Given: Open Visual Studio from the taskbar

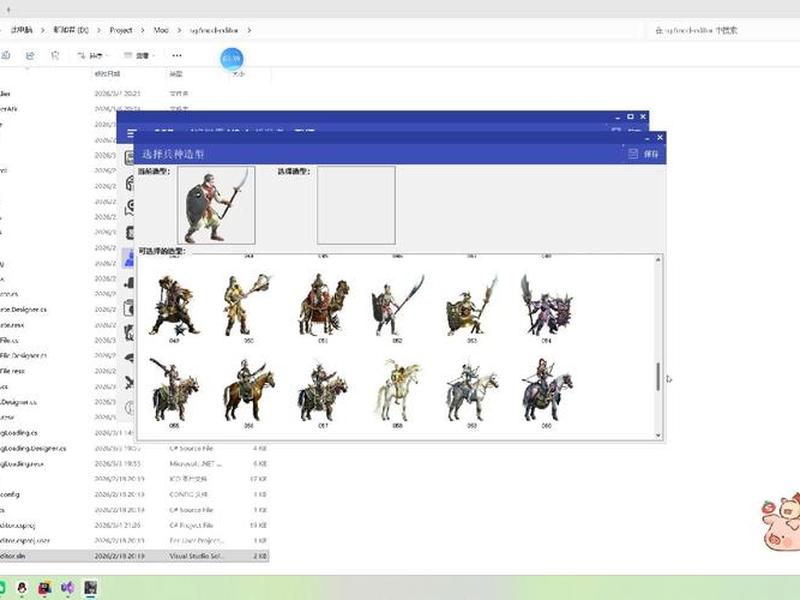Looking at the screenshot, I should [x=67, y=588].
